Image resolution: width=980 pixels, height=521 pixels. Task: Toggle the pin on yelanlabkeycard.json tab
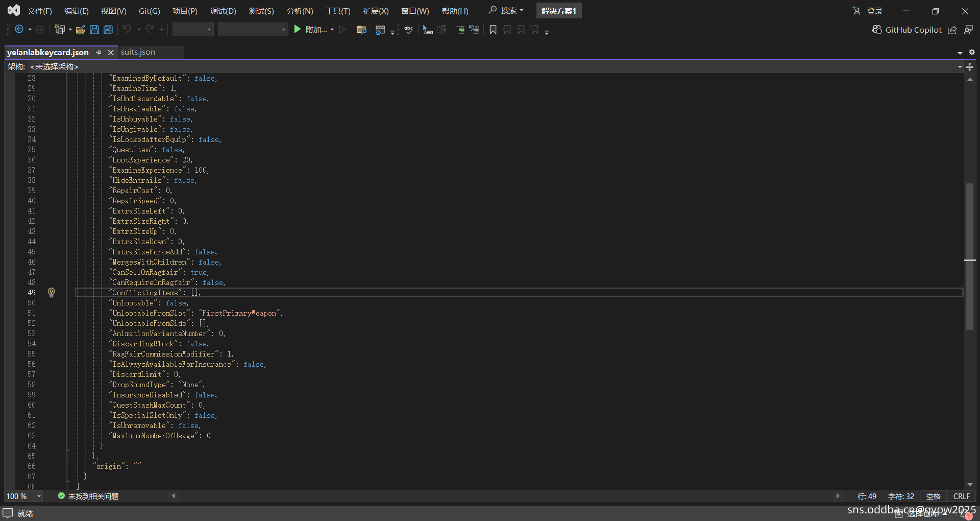click(99, 52)
